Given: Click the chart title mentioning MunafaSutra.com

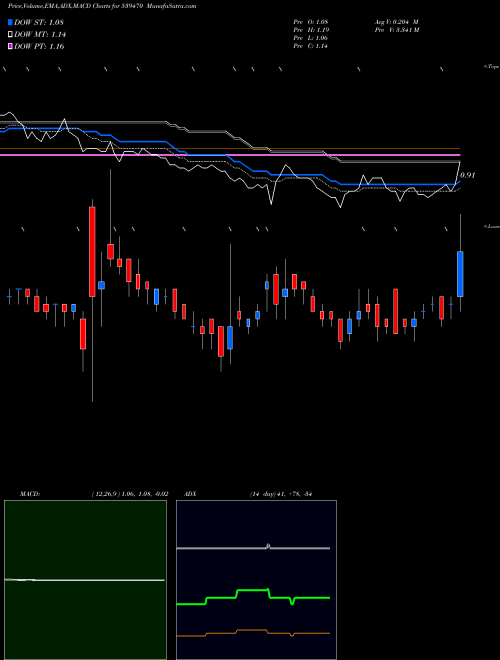Looking at the screenshot, I should 102,6.
